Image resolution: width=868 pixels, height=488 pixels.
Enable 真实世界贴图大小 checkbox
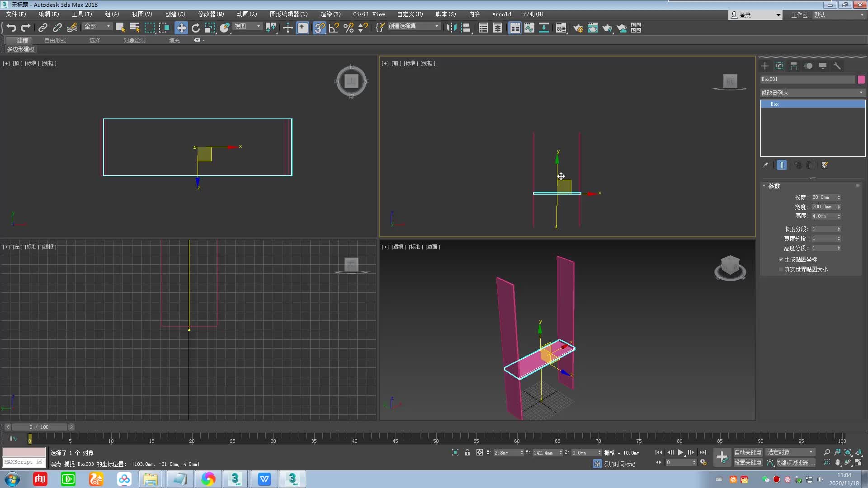click(x=781, y=269)
